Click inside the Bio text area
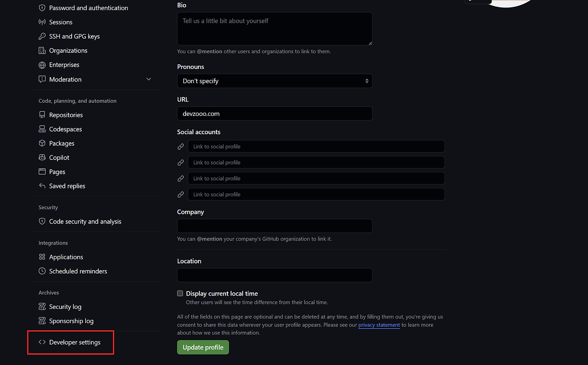588x365 pixels. coord(274,29)
